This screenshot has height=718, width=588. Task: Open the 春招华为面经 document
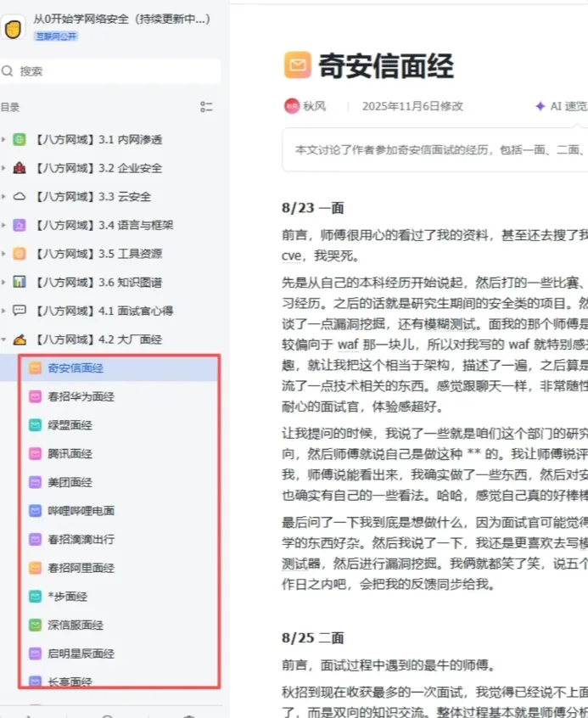click(x=81, y=396)
